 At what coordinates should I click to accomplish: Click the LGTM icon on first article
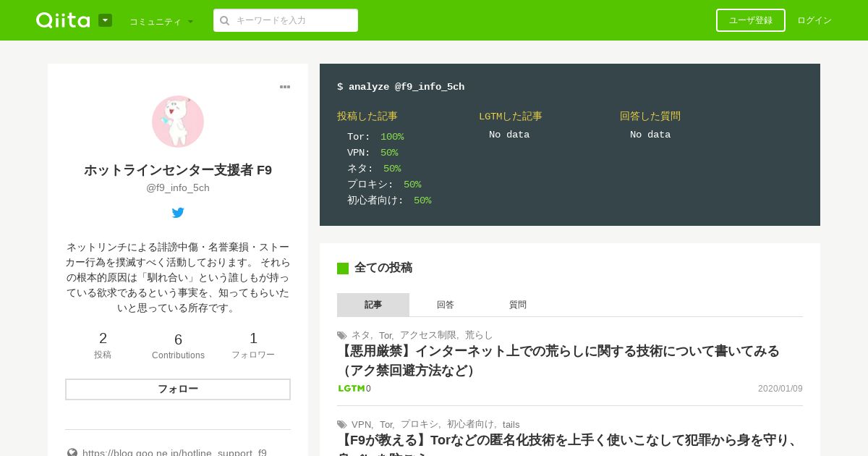[x=352, y=389]
